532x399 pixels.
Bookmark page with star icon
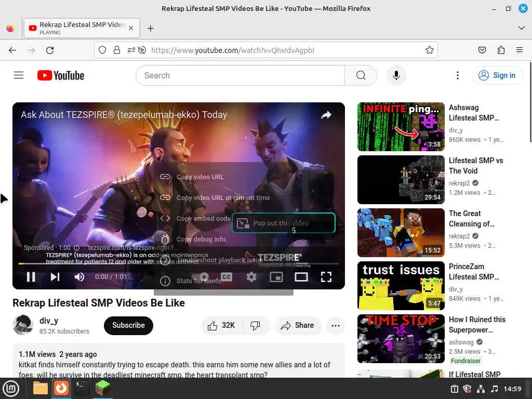429,50
